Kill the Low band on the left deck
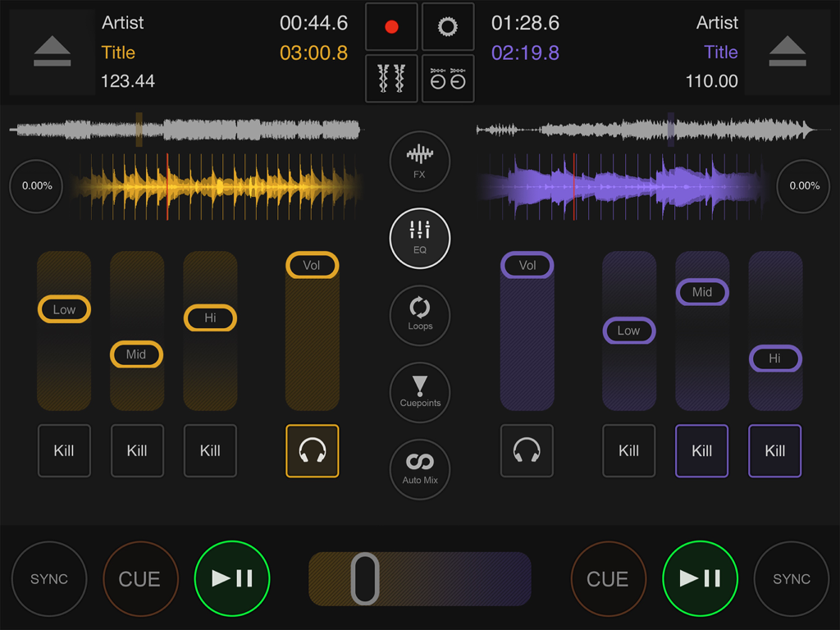840x630 pixels. click(x=64, y=450)
